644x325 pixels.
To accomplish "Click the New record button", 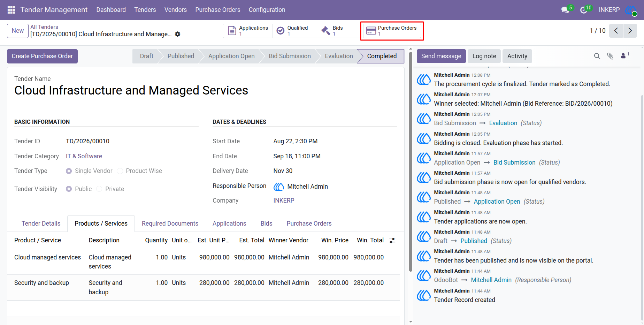I will point(18,31).
